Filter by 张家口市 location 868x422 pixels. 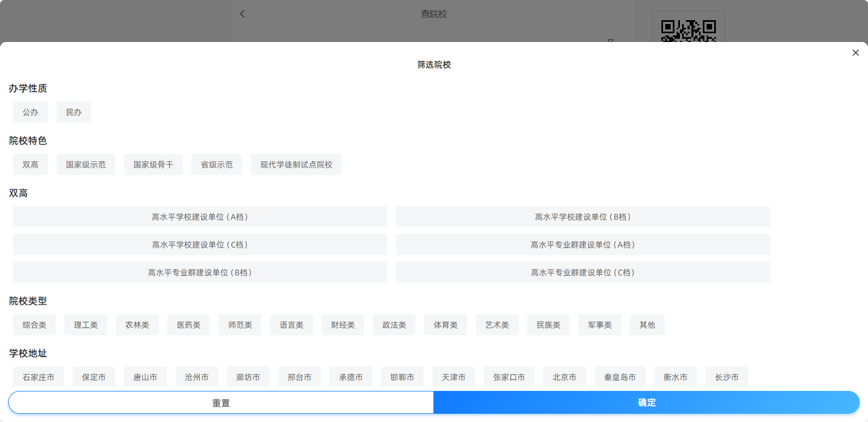coord(509,377)
